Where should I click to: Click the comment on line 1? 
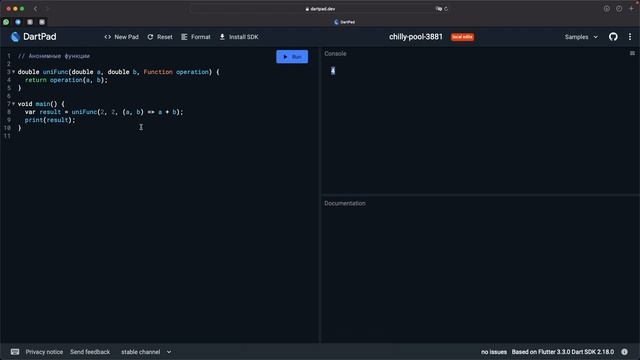point(54,56)
